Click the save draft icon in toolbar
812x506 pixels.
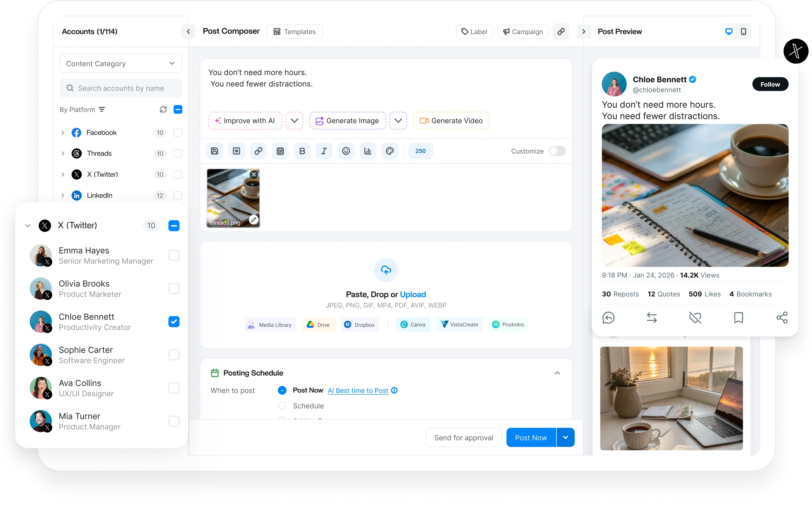[214, 151]
